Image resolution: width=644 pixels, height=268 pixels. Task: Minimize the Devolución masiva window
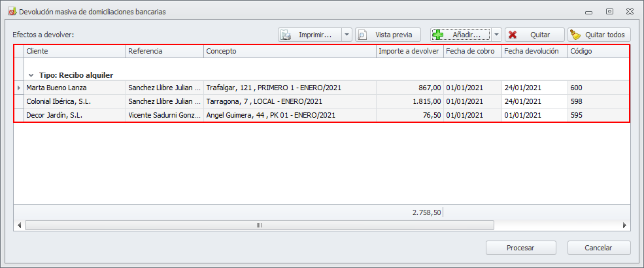[589, 12]
